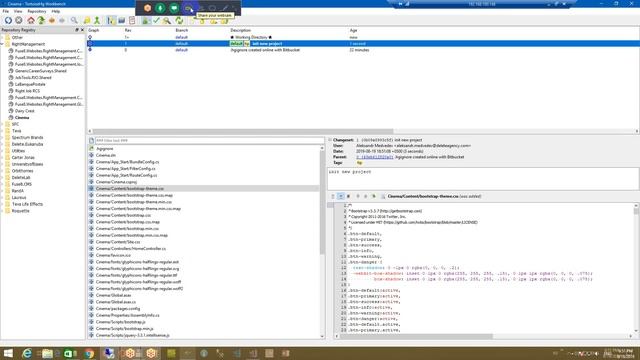Click the Age column header
This screenshot has height=360, width=640.
[353, 30]
